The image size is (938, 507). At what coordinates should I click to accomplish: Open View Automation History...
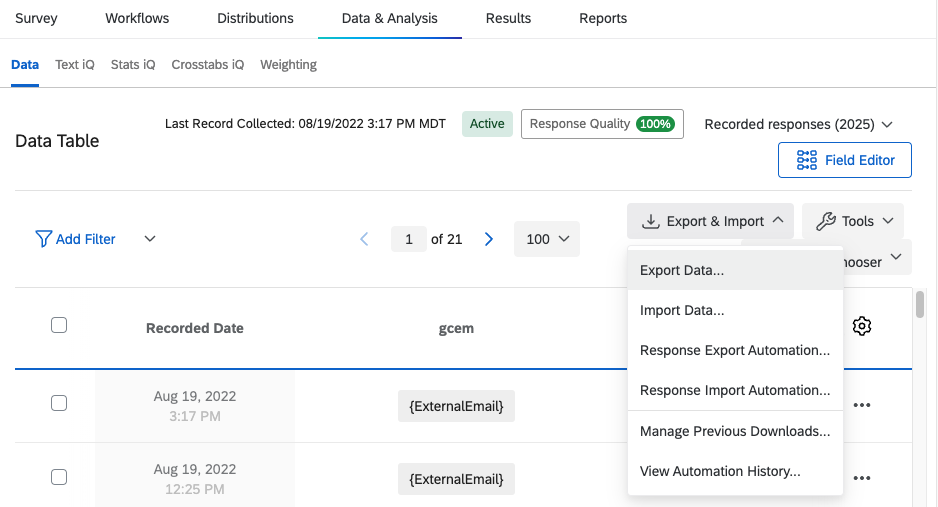tap(735, 471)
